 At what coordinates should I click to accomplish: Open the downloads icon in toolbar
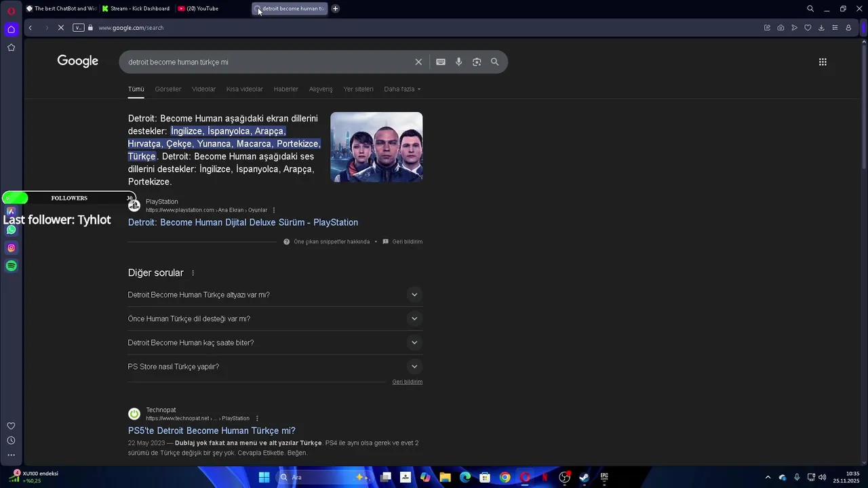pyautogui.click(x=821, y=28)
